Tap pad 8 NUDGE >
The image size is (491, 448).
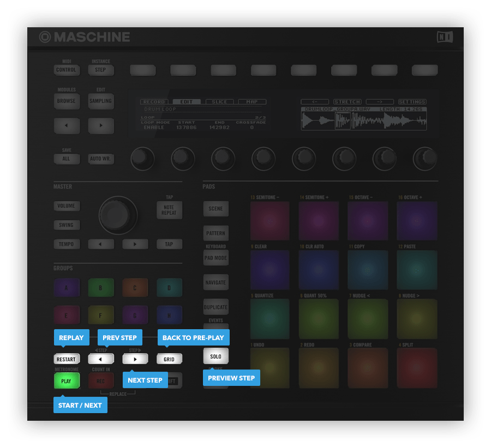coord(417,319)
